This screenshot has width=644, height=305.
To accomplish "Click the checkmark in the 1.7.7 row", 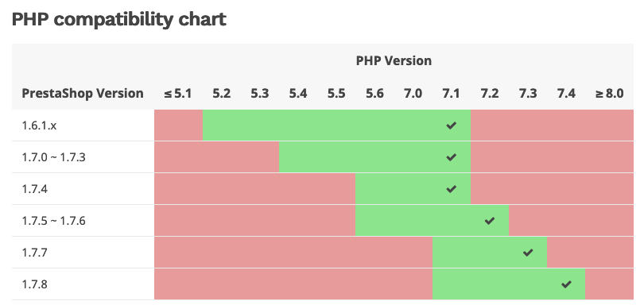I will point(528,253).
